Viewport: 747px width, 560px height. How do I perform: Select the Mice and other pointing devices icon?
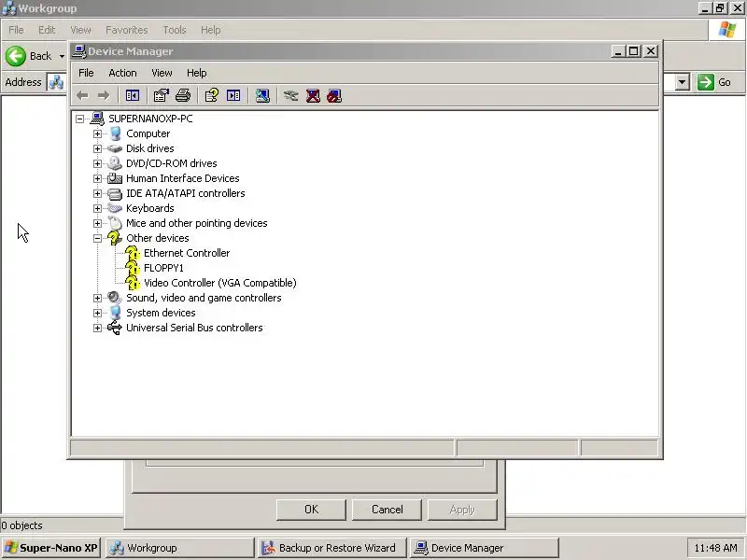pyautogui.click(x=115, y=223)
